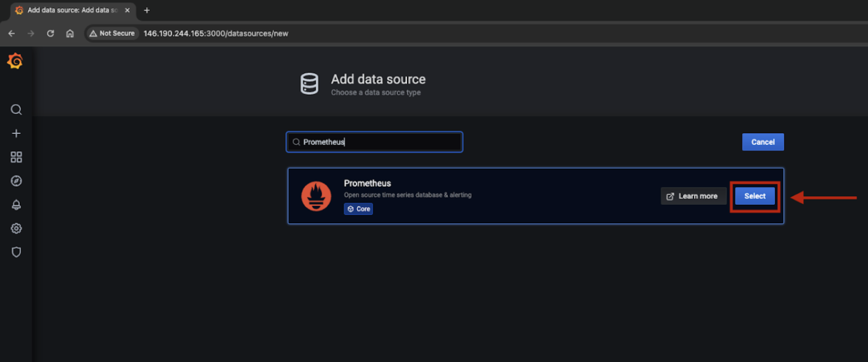Open the Learn more link
Screen dimensions: 868x362
click(x=693, y=196)
